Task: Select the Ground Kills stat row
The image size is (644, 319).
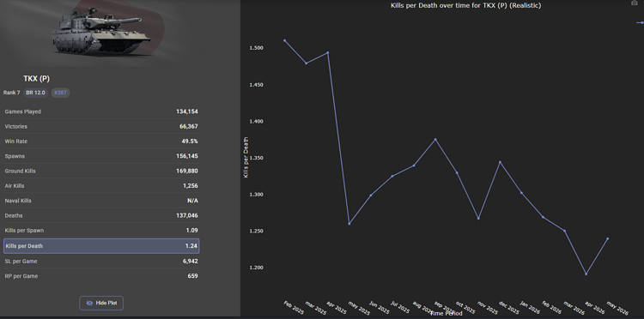Action: (101, 171)
